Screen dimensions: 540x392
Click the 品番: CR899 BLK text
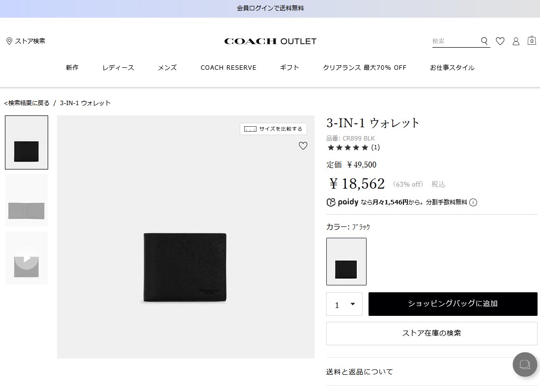pyautogui.click(x=351, y=139)
